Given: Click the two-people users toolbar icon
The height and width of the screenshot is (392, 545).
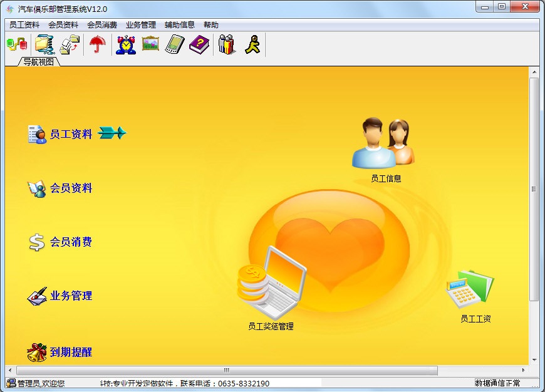Looking at the screenshot, I should 226,44.
